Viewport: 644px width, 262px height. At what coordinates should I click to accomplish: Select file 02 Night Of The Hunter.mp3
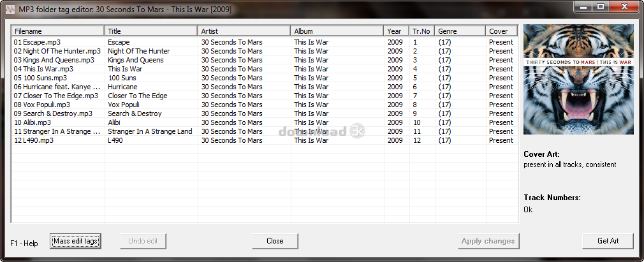click(57, 52)
